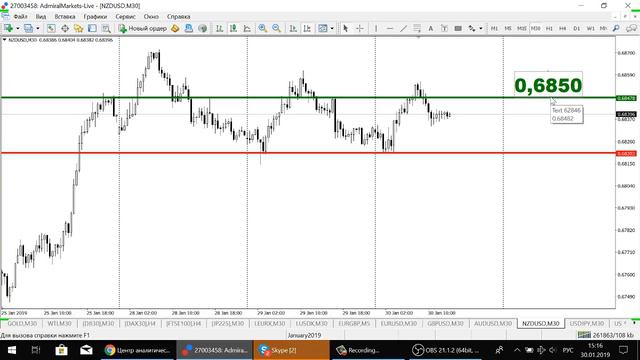Open the profiles icon in the toolbar

pyautogui.click(x=28, y=28)
